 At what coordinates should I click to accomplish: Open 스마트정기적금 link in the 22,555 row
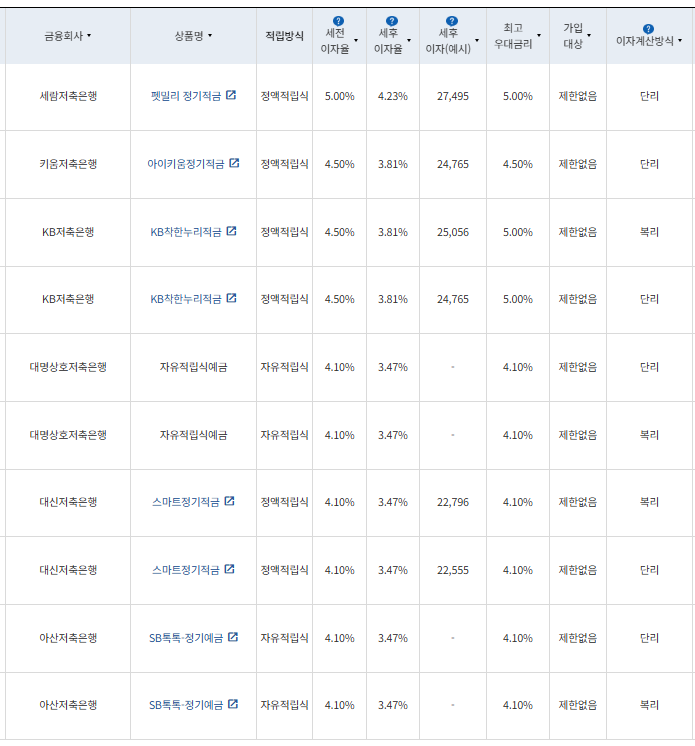click(x=186, y=570)
